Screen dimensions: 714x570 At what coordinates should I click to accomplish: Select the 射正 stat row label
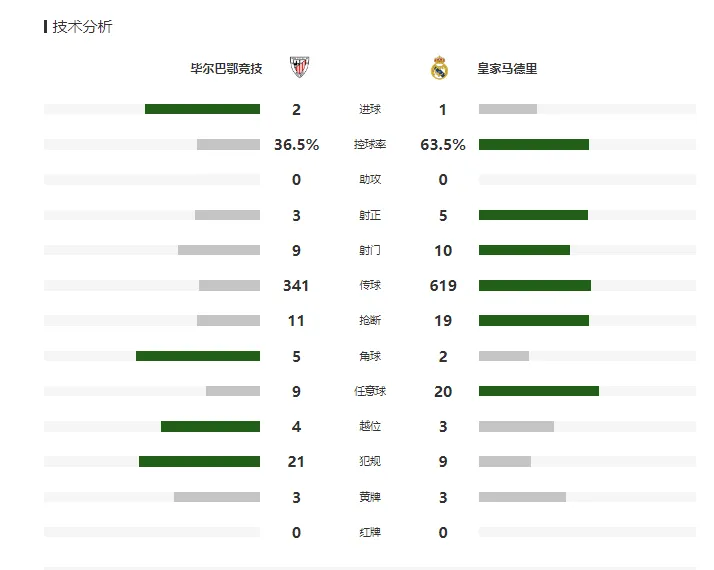pyautogui.click(x=370, y=215)
